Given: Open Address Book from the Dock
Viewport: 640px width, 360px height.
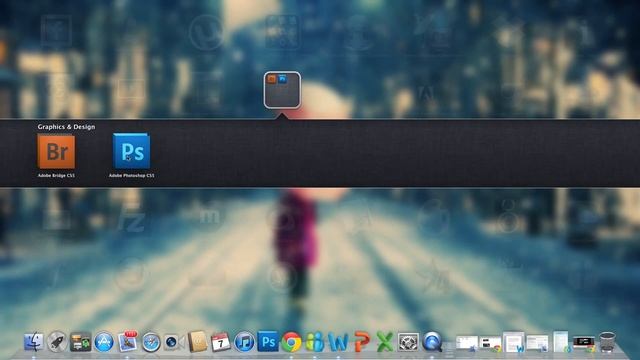Looking at the screenshot, I should pos(198,342).
